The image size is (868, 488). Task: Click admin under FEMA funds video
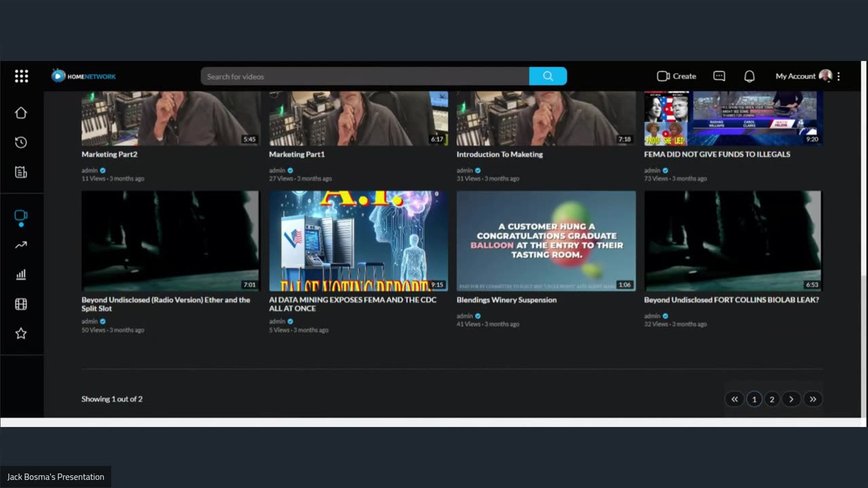pyautogui.click(x=652, y=171)
